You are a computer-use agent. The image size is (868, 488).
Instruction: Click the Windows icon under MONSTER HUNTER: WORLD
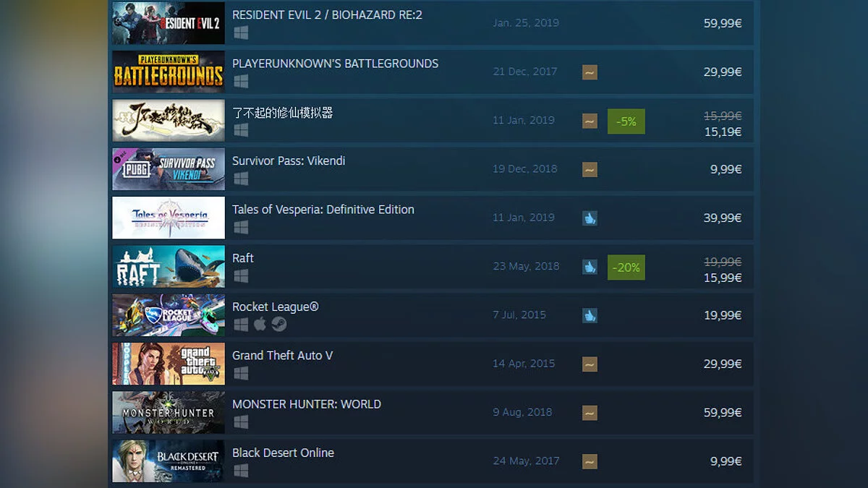tap(241, 421)
